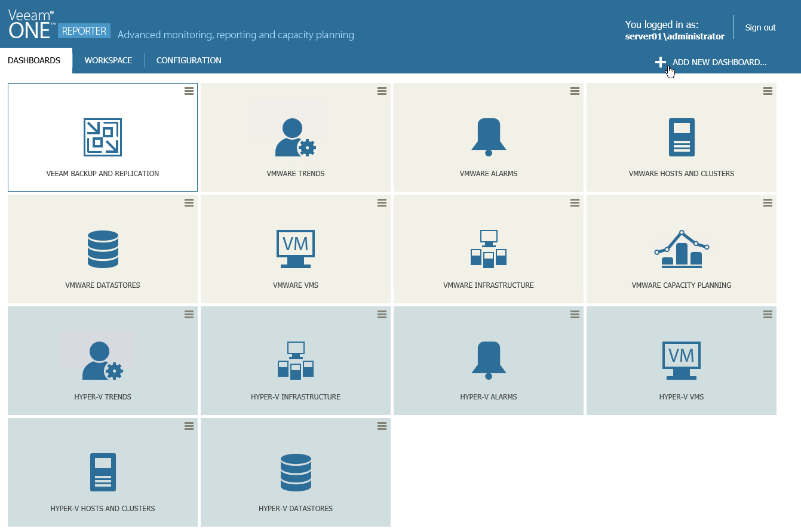Image resolution: width=801 pixels, height=532 pixels.
Task: Expand the Hyper-V Datastores tile menu
Action: 382,426
